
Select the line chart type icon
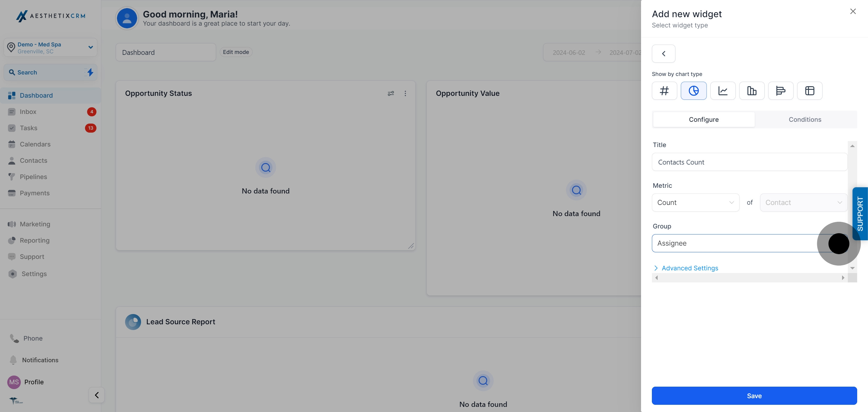click(722, 91)
